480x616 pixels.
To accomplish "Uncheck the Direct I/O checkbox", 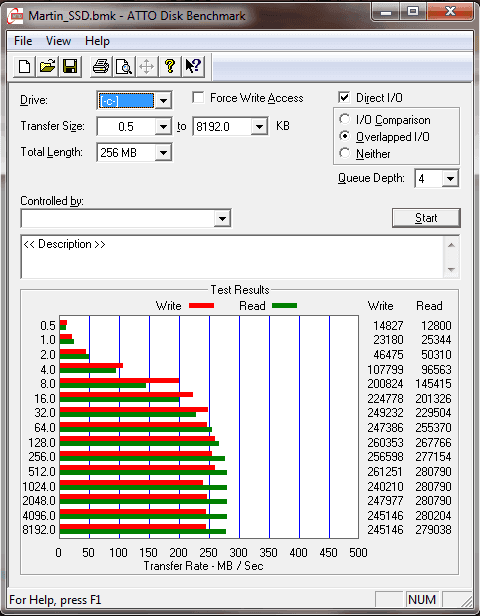I will (344, 97).
